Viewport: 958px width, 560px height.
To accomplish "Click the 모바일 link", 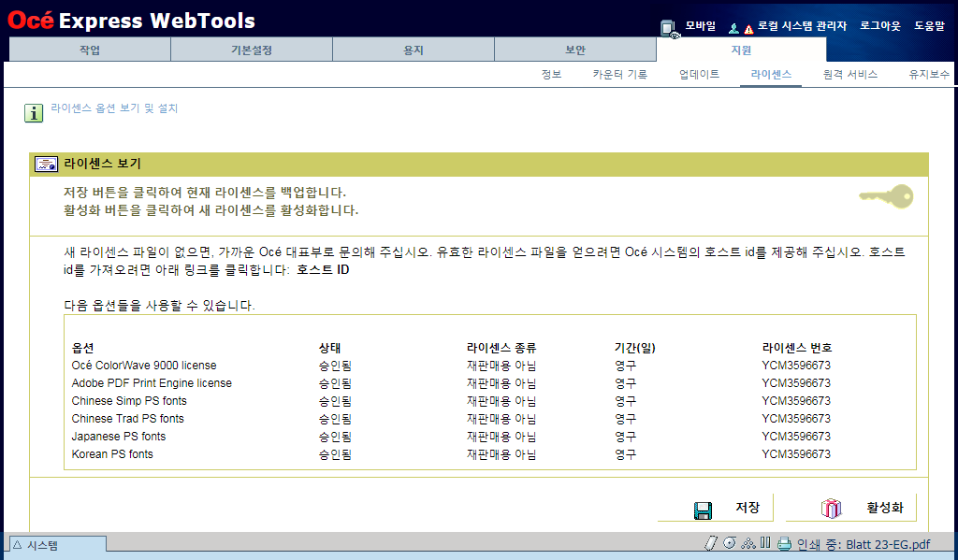I will click(700, 25).
